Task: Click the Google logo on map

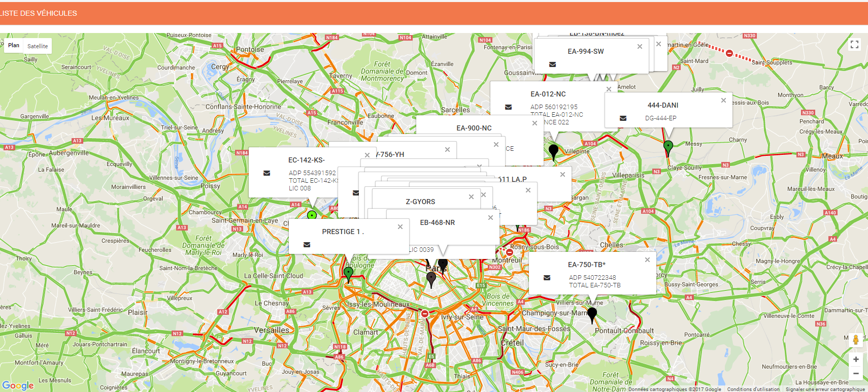Action: click(18, 385)
